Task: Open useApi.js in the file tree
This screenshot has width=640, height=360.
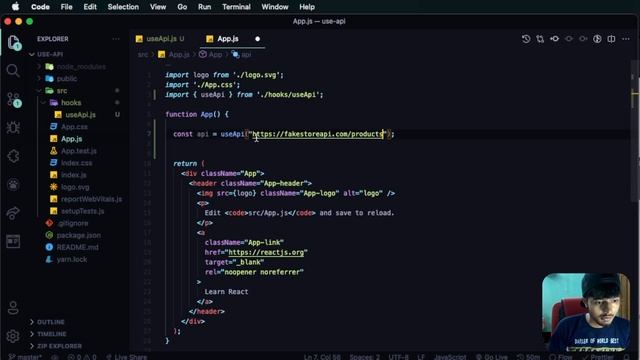Action: (x=80, y=115)
